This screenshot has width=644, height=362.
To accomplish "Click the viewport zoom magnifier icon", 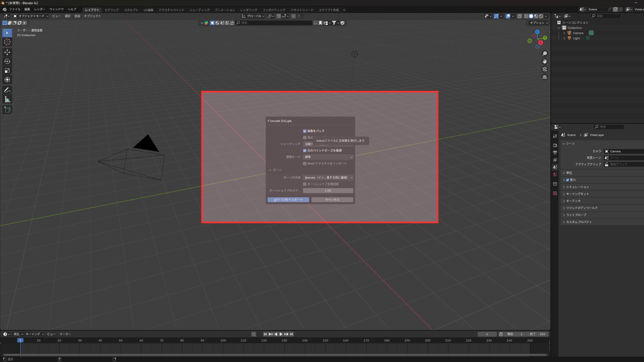I will point(545,54).
